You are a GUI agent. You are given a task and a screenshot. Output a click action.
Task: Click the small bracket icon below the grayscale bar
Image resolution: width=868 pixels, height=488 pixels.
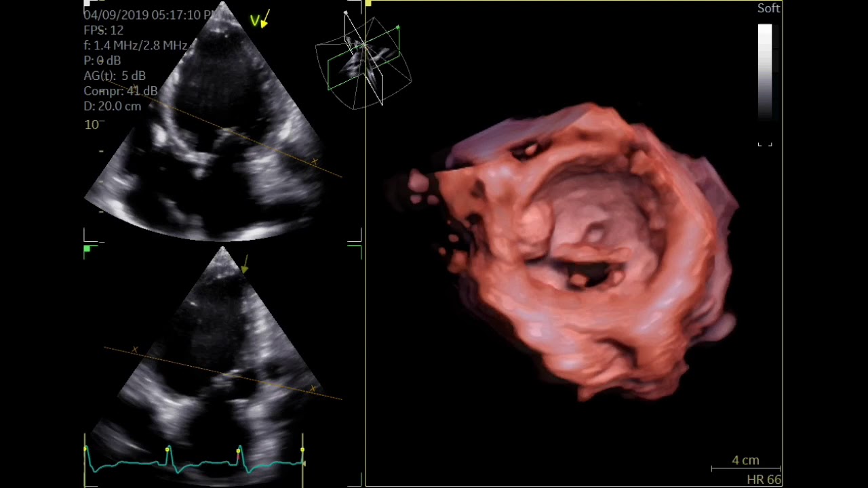tap(765, 144)
